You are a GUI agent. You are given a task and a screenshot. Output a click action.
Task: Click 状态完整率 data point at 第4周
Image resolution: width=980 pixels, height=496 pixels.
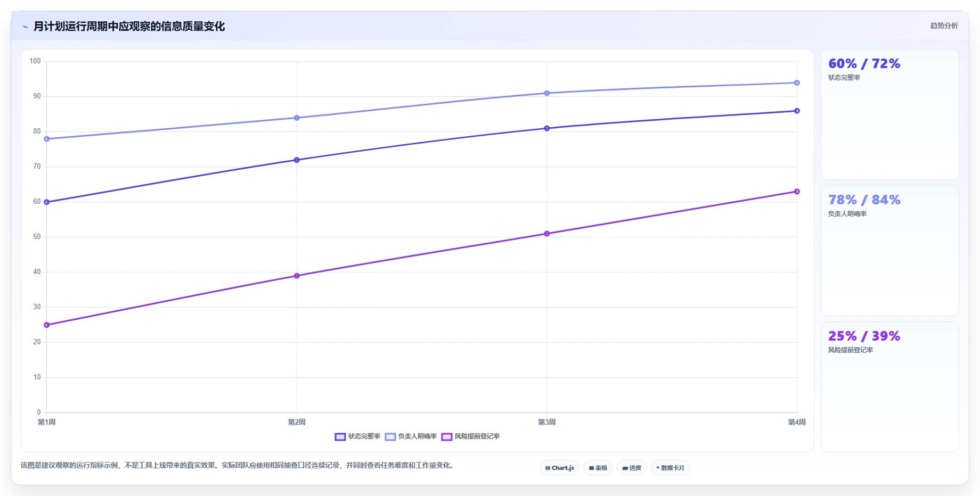pos(797,111)
